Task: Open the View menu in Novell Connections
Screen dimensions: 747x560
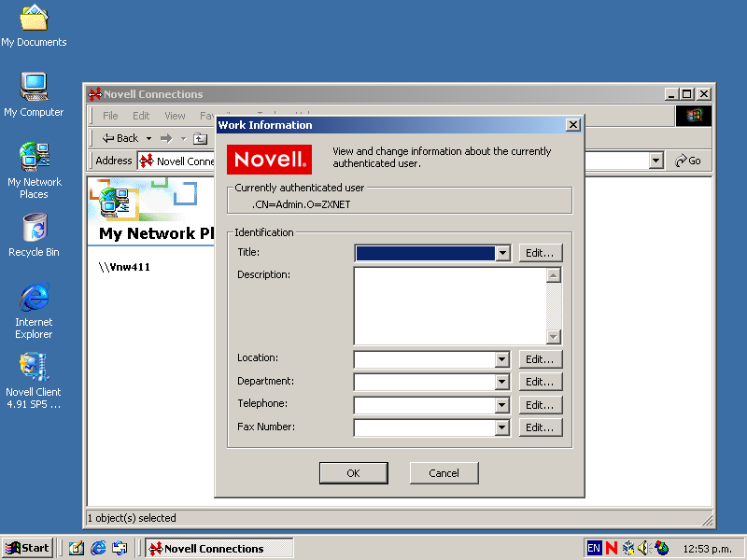Action: [175, 116]
